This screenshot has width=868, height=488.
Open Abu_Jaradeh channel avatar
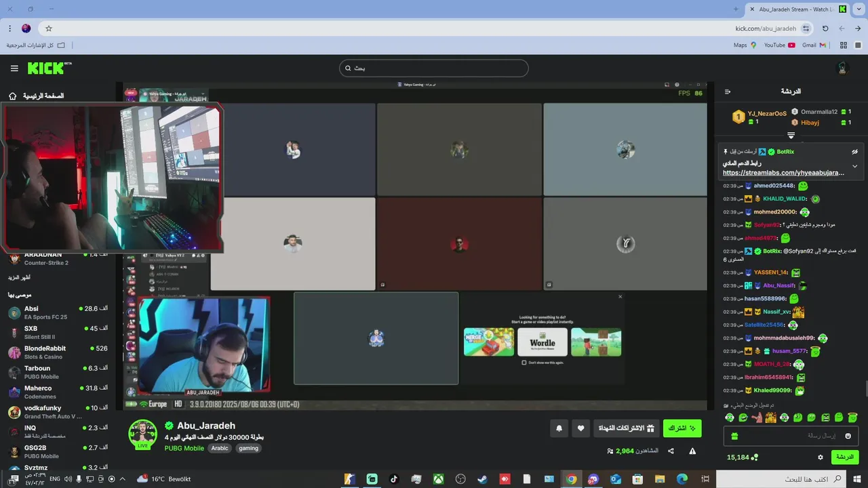coord(142,434)
